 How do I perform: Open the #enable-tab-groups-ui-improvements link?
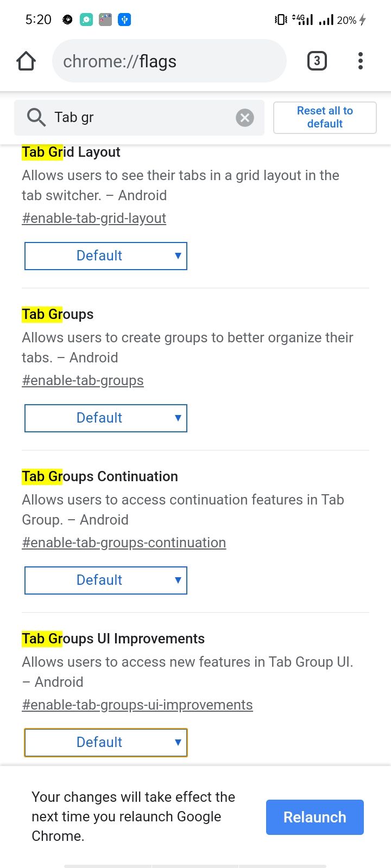tap(137, 705)
